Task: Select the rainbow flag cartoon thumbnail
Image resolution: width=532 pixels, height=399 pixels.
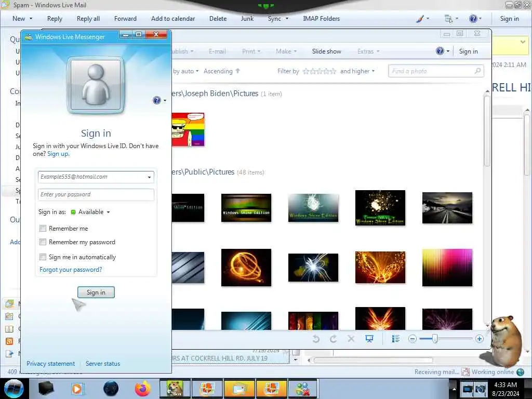Action: pyautogui.click(x=188, y=129)
